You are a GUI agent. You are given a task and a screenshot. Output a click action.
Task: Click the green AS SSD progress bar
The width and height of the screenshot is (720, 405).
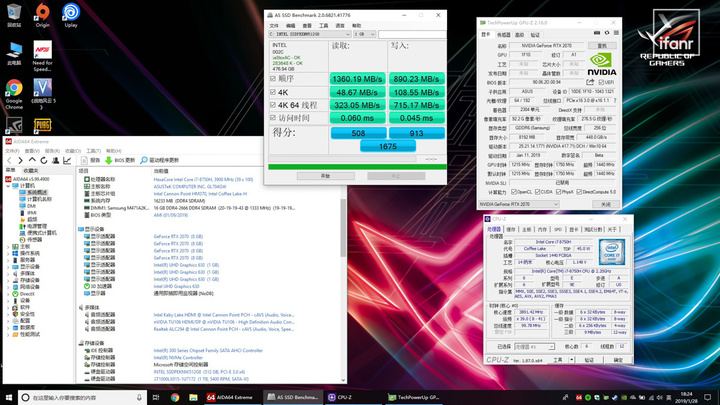click(x=357, y=167)
